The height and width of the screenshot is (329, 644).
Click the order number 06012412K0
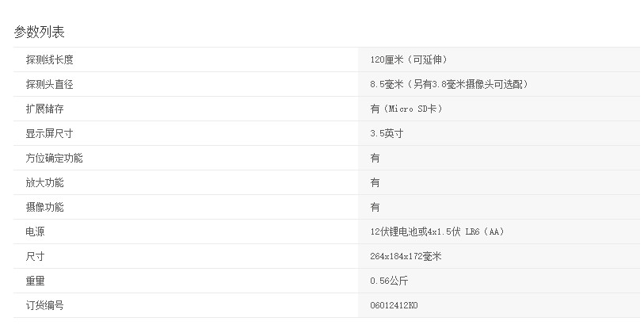tap(394, 305)
